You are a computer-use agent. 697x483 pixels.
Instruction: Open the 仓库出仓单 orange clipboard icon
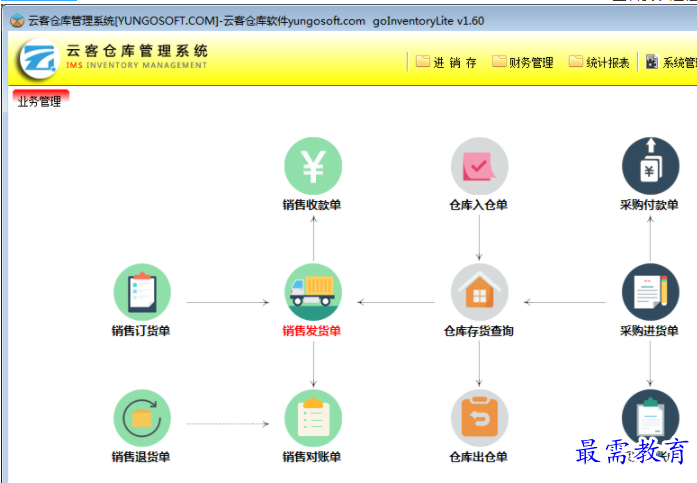[x=480, y=418]
